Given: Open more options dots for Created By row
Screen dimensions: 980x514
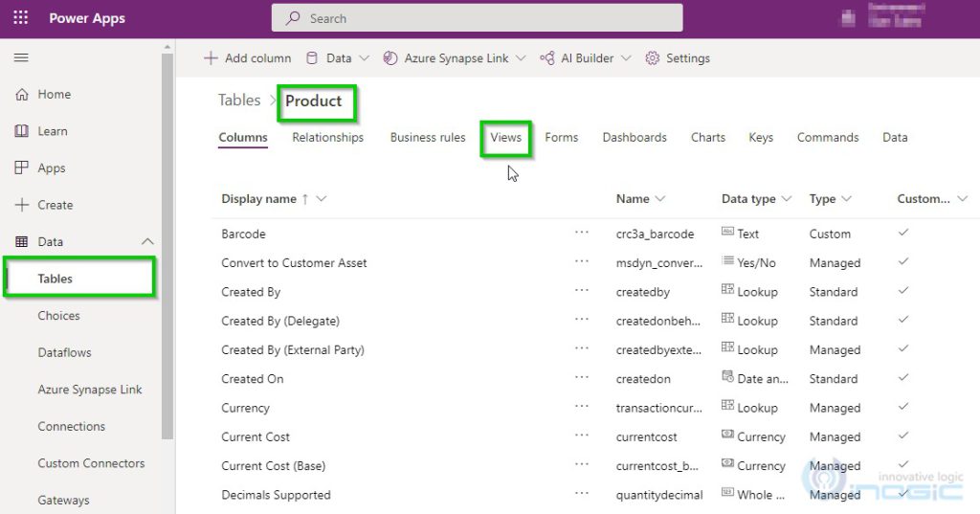Looking at the screenshot, I should coord(582,291).
